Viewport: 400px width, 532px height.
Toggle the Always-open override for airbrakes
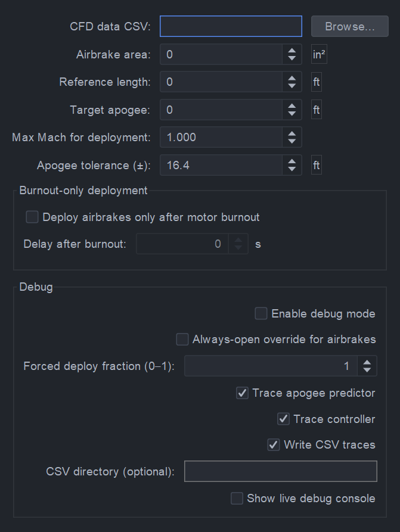(182, 340)
